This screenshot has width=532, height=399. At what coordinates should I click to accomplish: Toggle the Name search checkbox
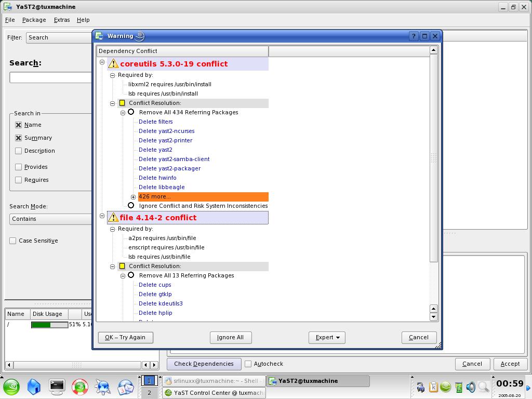tap(18, 125)
